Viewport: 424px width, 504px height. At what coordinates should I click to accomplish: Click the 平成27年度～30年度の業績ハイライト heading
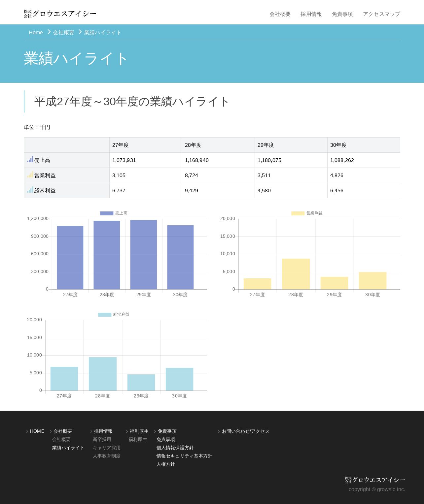(x=131, y=101)
